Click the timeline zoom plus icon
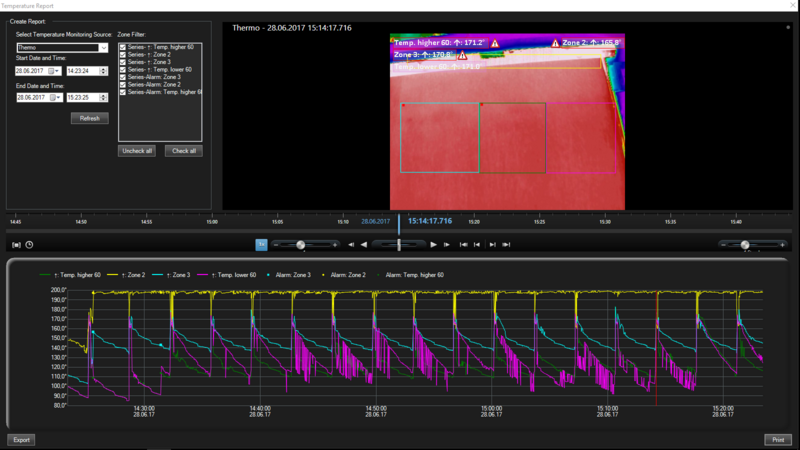Screen dimensions: 800x450 782,245
